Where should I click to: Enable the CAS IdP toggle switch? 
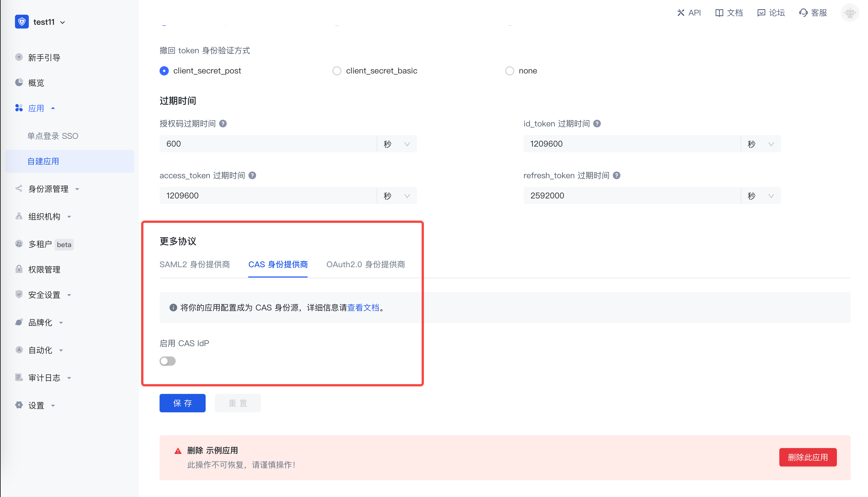pos(167,361)
